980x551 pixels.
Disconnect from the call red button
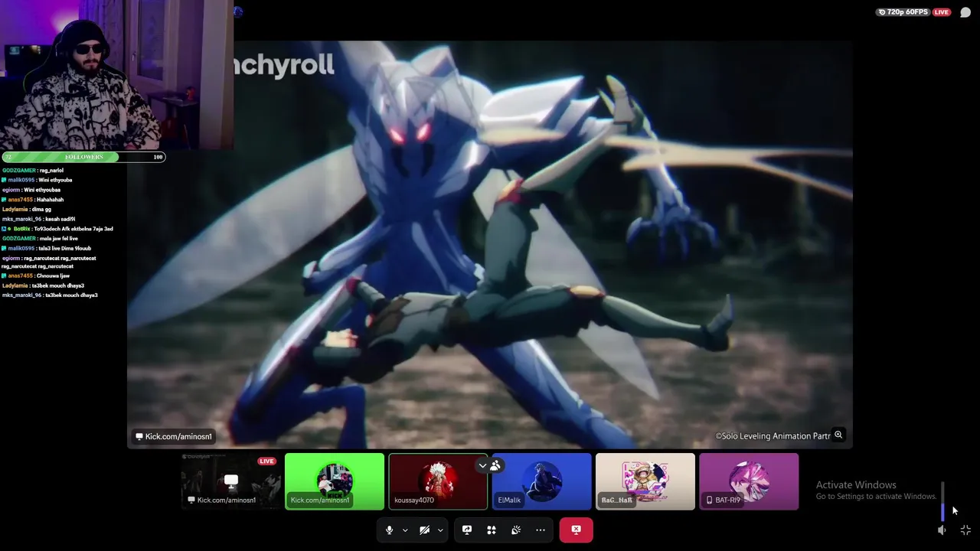click(x=576, y=530)
